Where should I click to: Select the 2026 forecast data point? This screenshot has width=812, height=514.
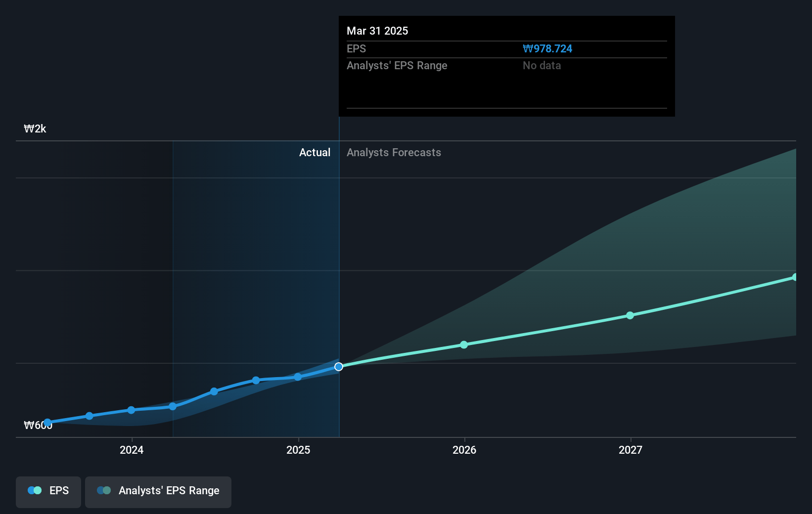tap(464, 344)
